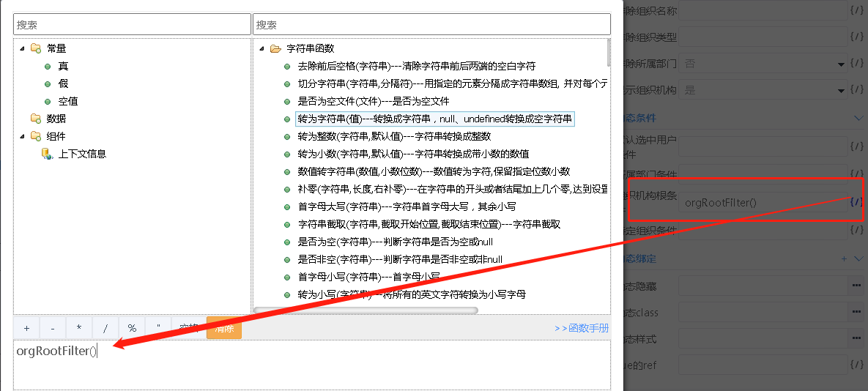Click the 上下文信息 component icon

click(x=47, y=154)
